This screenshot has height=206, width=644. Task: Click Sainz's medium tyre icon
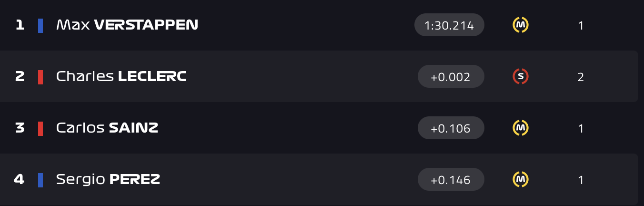tap(521, 128)
